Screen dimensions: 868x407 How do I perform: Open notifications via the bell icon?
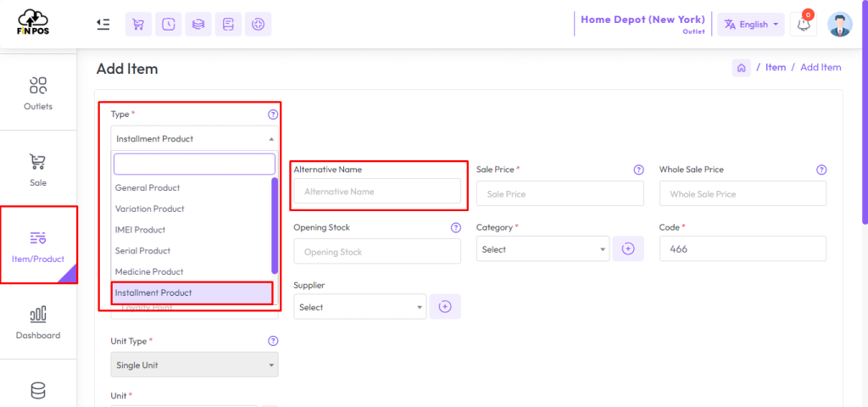coord(804,25)
